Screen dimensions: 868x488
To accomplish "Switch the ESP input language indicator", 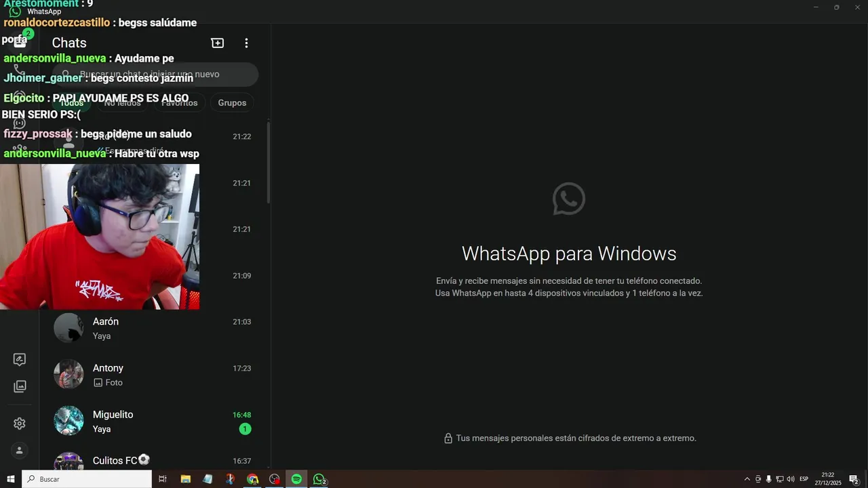I will [804, 479].
